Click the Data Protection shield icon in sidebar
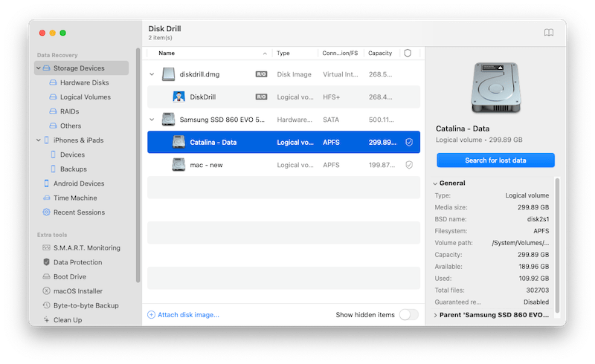Image resolution: width=595 pixels, height=364 pixels. [46, 262]
